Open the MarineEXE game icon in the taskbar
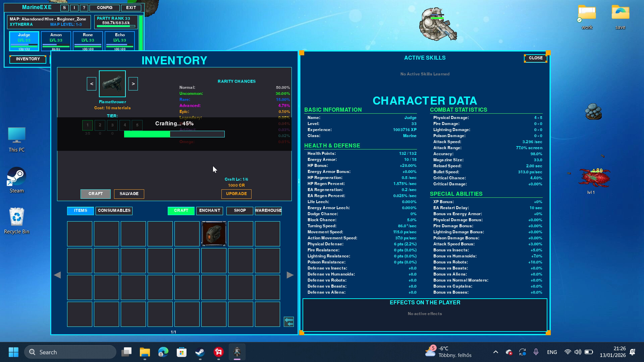The width and height of the screenshot is (644, 362). click(x=237, y=352)
